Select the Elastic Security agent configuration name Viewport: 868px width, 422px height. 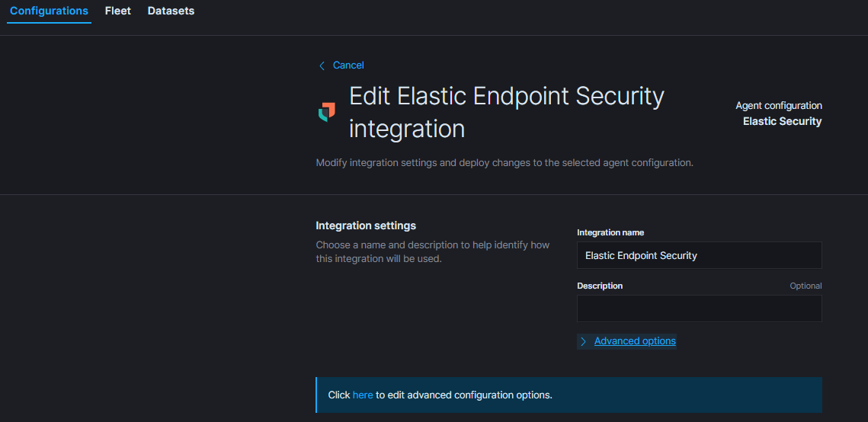[x=782, y=121]
